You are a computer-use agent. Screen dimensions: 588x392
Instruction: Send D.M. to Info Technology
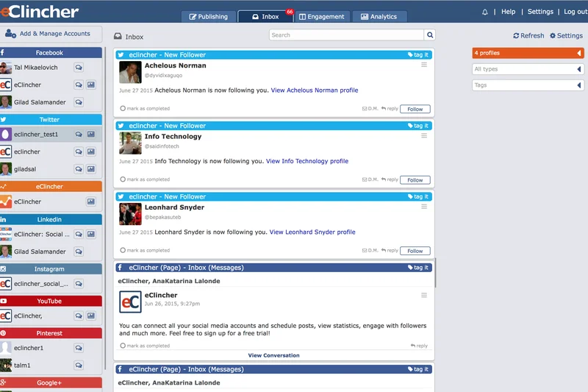click(370, 179)
